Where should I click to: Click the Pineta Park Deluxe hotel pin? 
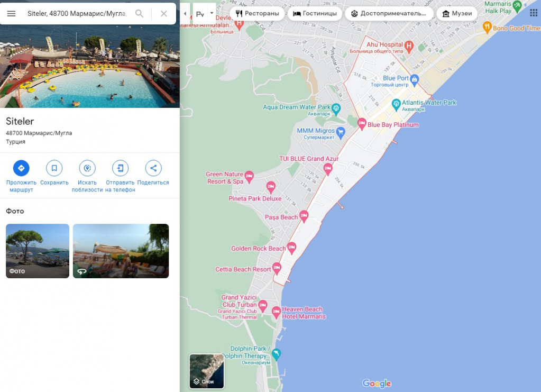271,187
